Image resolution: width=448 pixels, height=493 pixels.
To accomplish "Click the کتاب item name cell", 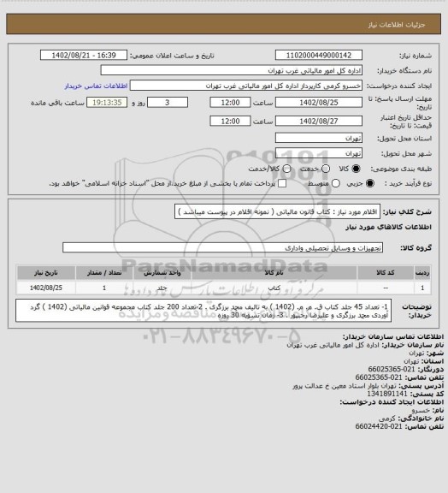I will click(x=274, y=288).
